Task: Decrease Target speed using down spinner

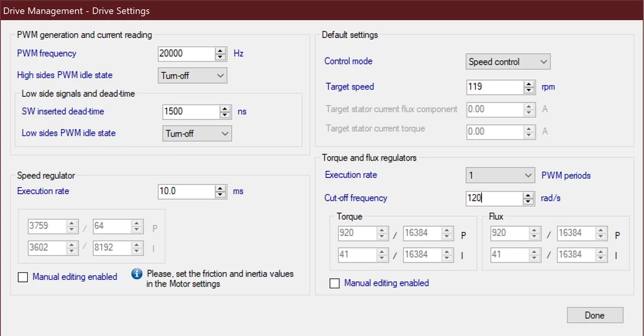Action: pyautogui.click(x=529, y=90)
